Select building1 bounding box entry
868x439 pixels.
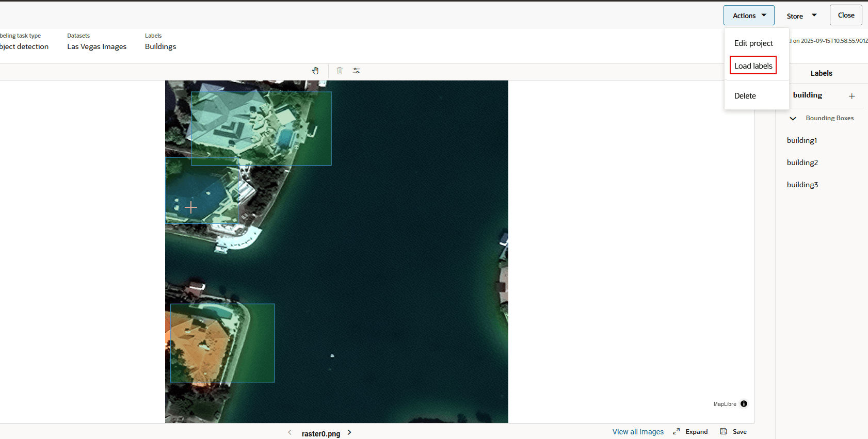[802, 140]
